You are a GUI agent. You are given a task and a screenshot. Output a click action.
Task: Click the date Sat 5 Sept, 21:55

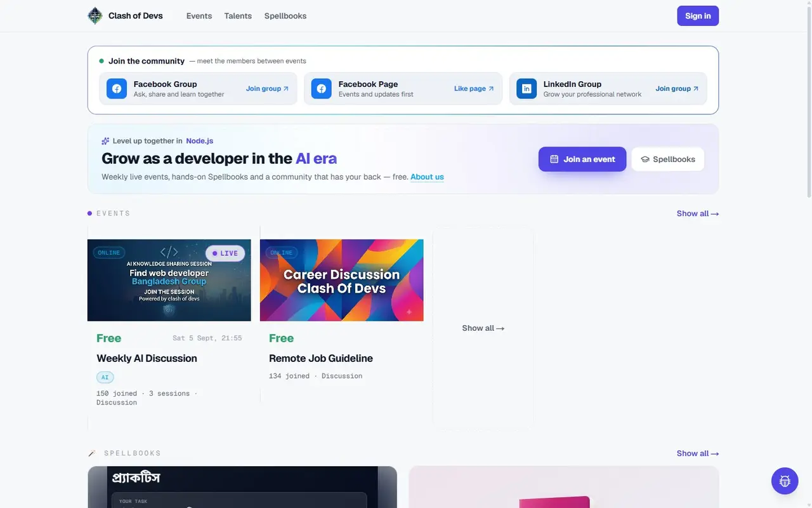pos(207,338)
